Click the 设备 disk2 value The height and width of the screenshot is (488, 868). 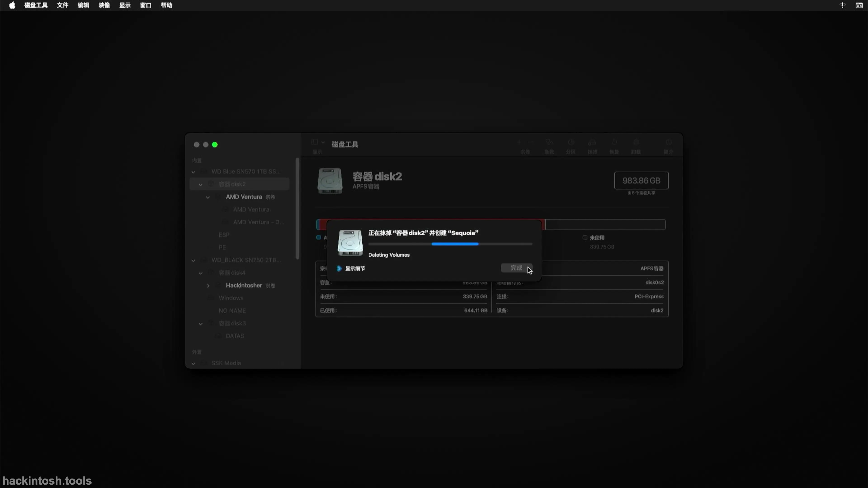[x=657, y=310]
